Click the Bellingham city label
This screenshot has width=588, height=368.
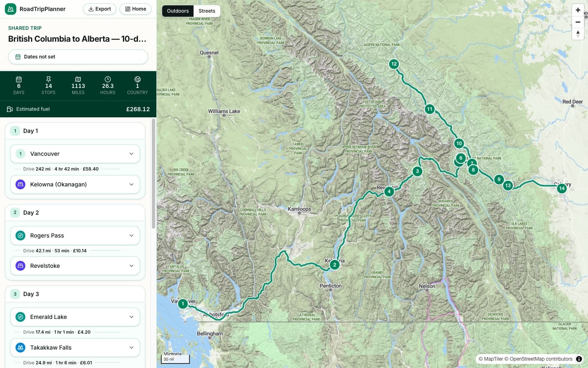pyautogui.click(x=210, y=334)
